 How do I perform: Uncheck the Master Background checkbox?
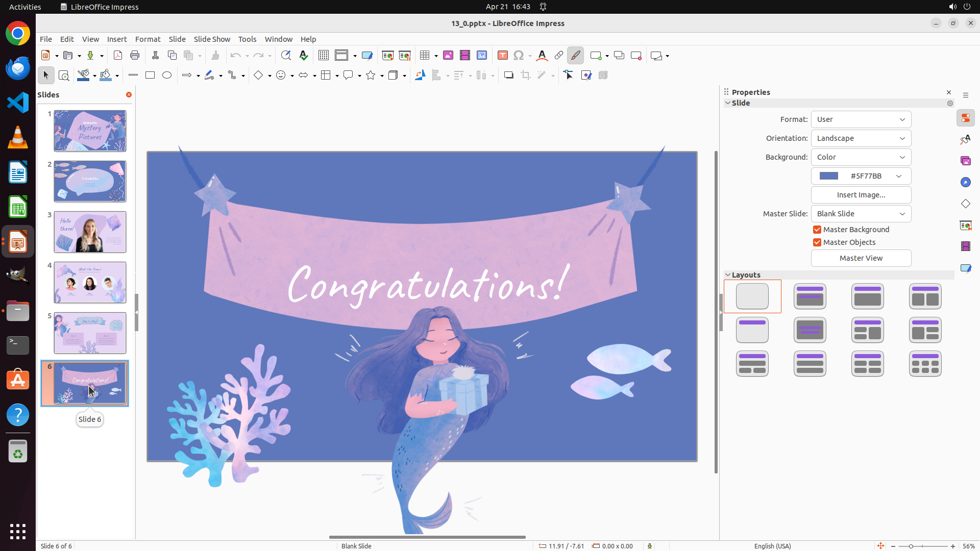point(817,230)
